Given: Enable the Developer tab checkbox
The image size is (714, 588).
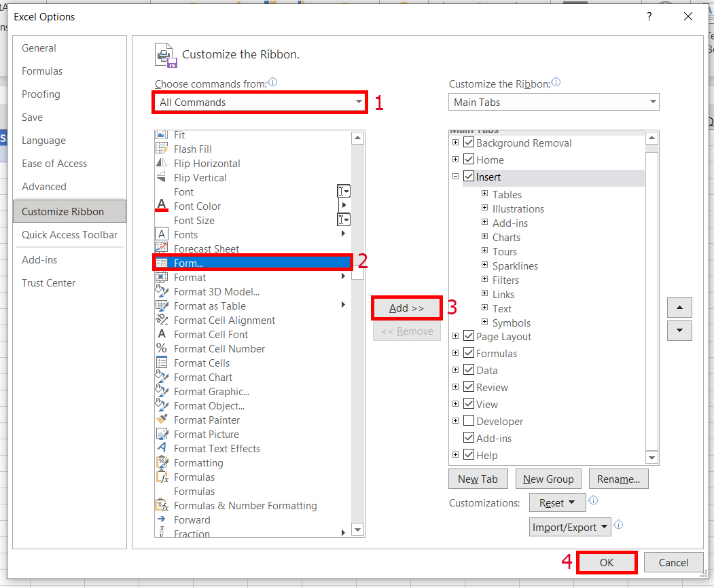Looking at the screenshot, I should pos(468,421).
